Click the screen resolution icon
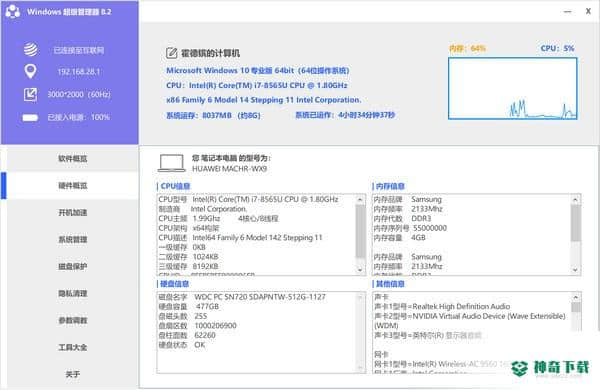 30,94
